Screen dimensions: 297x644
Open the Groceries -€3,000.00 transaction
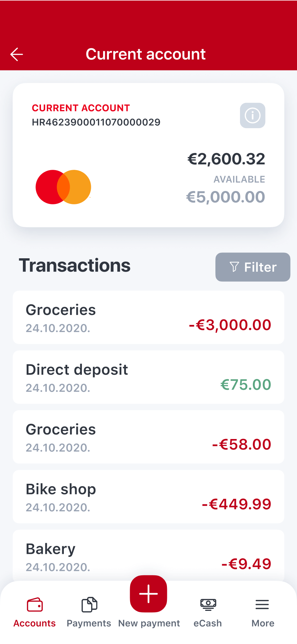[148, 317]
